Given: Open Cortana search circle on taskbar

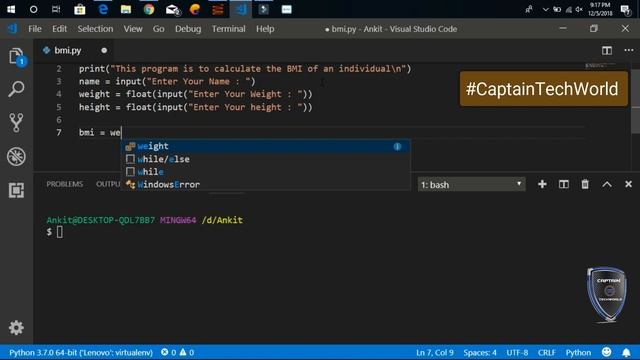Looking at the screenshot, I should click(x=33, y=9).
